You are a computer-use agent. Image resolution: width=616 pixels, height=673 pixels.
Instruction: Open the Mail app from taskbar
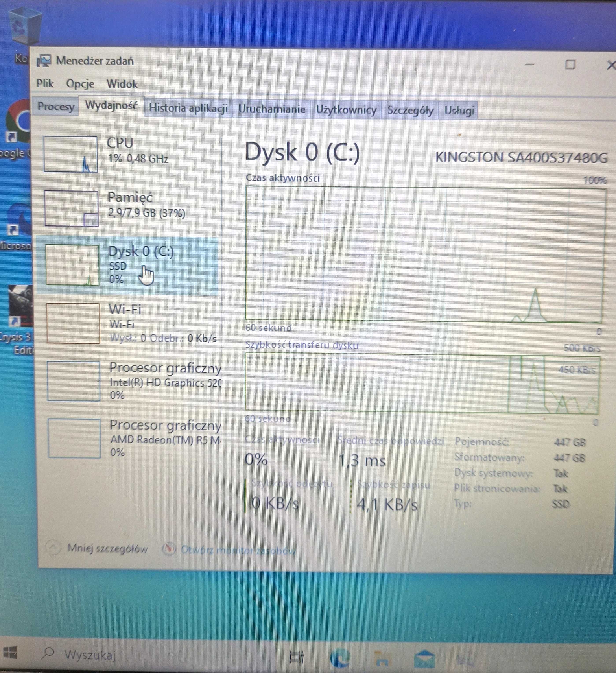(x=424, y=659)
